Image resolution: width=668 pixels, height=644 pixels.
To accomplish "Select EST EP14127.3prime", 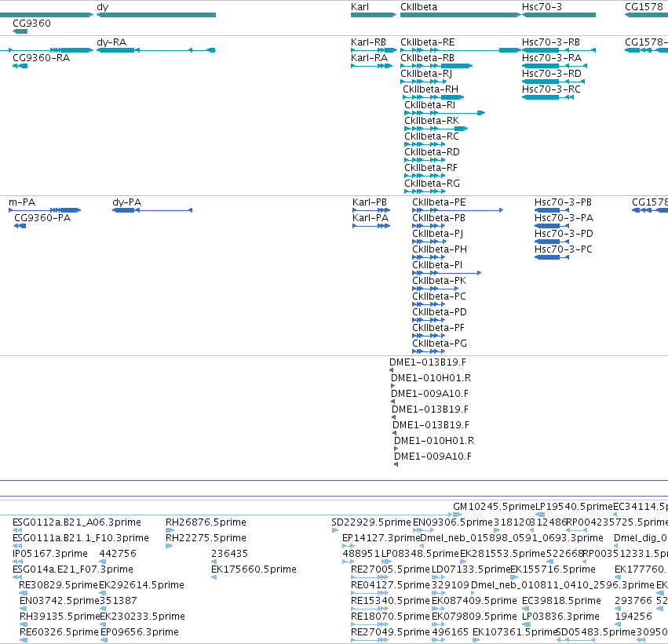I will [349, 546].
